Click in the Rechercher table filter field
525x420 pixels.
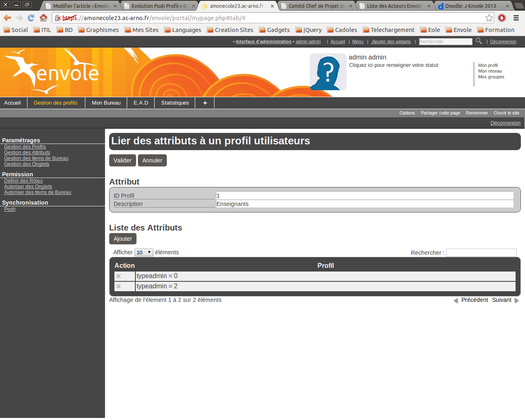point(481,253)
